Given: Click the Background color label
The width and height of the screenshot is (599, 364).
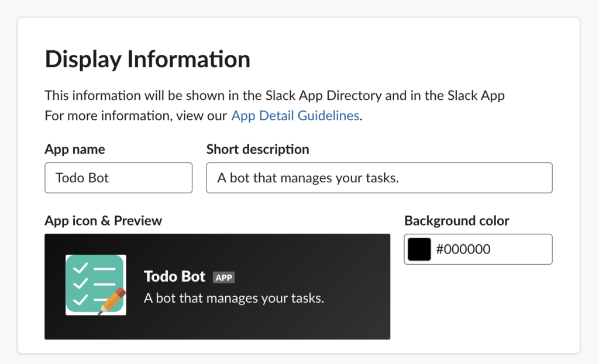Looking at the screenshot, I should 456,220.
